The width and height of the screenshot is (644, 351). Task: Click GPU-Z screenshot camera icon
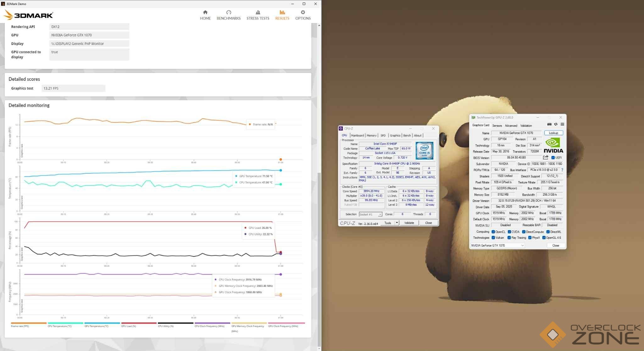549,124
